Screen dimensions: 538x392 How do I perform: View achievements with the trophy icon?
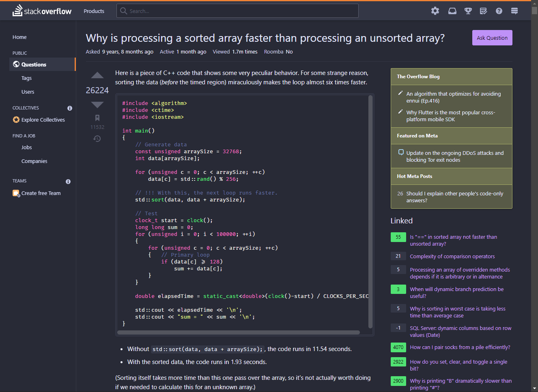coord(468,11)
